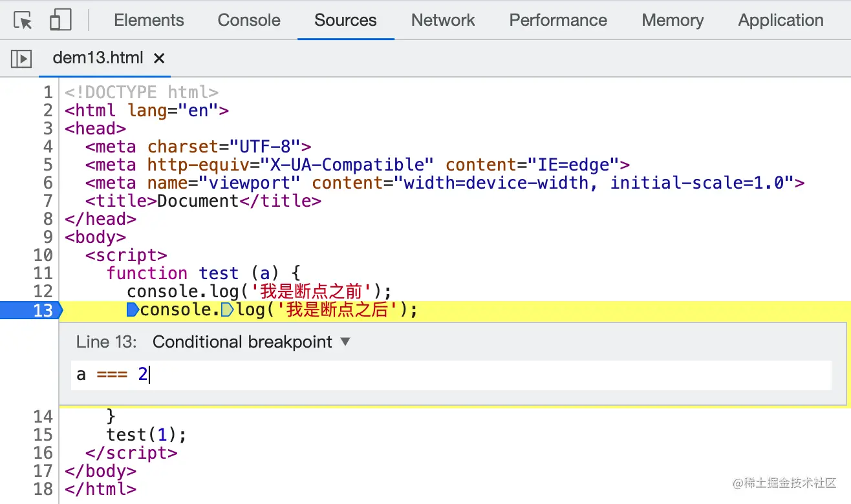Place cursor on 'function test (a) {' line
The width and height of the screenshot is (851, 504).
coord(204,273)
